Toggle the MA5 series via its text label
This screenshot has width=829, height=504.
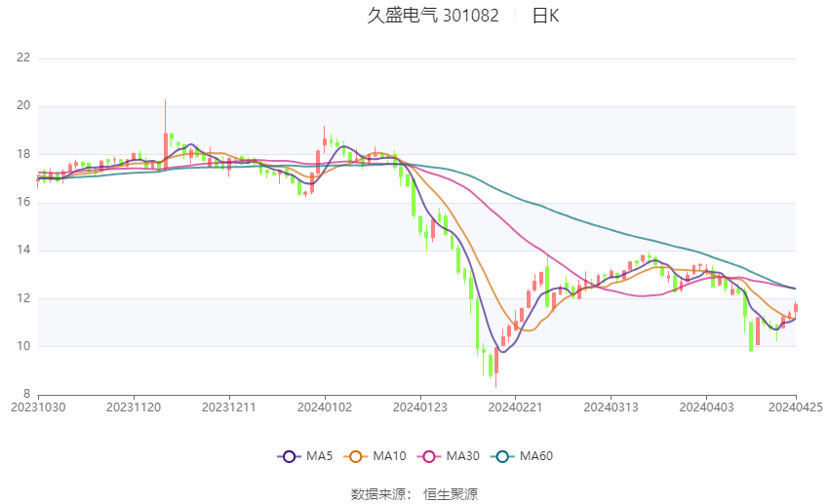320,456
